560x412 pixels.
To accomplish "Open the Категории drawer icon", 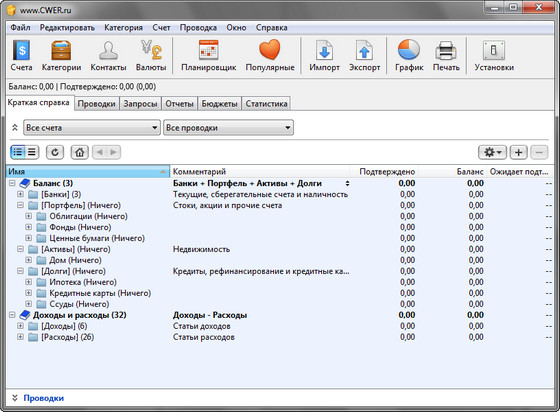I will [x=61, y=50].
